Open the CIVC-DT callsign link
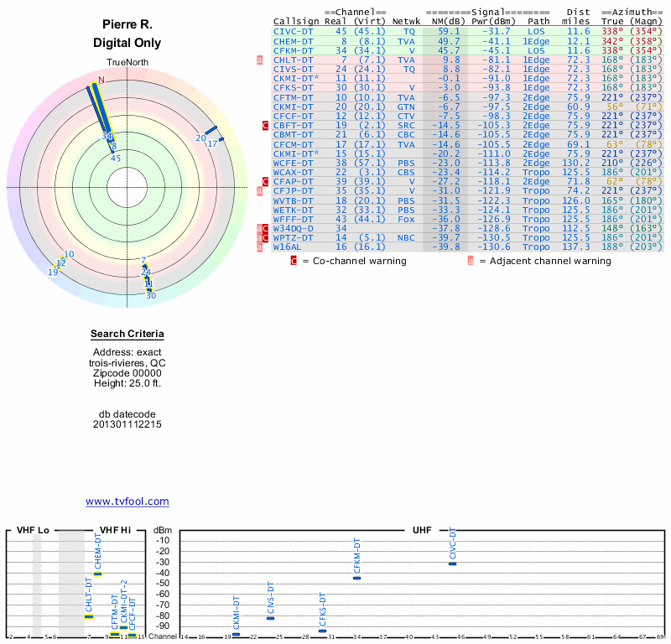Viewport: 671px width, 644px height. click(x=294, y=31)
